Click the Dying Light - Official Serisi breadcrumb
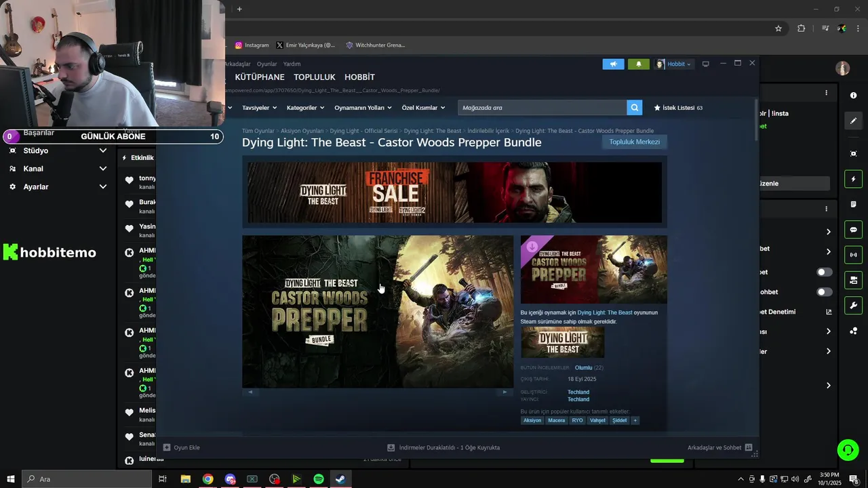The width and height of the screenshot is (868, 488). (363, 131)
